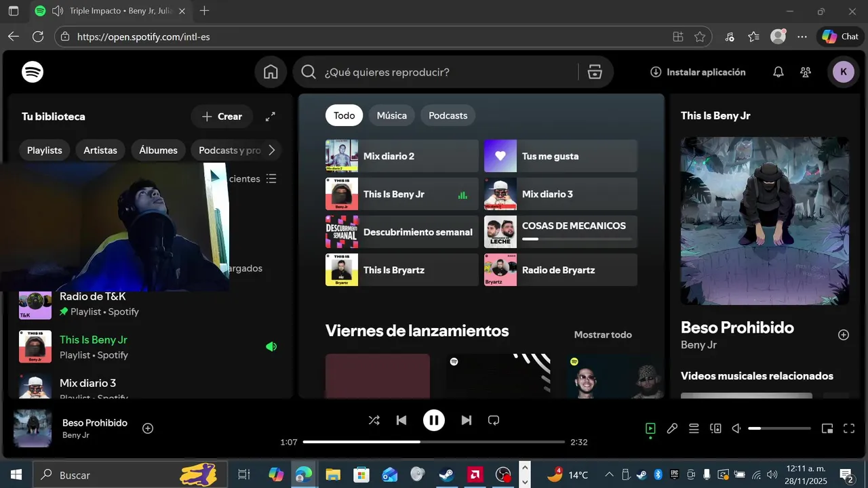Open AMD Software taskbar icon
This screenshot has width=868, height=488.
(x=475, y=475)
